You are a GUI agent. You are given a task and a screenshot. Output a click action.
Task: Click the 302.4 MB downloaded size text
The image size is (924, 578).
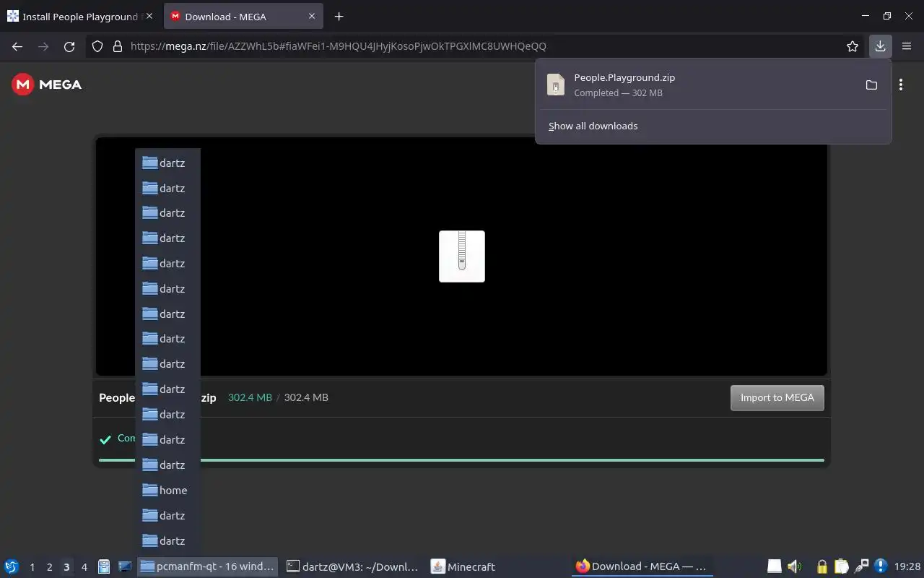250,397
